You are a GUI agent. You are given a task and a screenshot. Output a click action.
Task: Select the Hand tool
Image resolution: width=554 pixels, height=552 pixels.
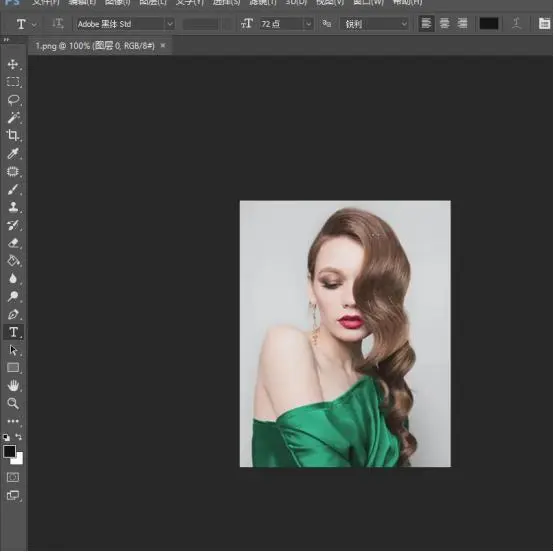[13, 386]
